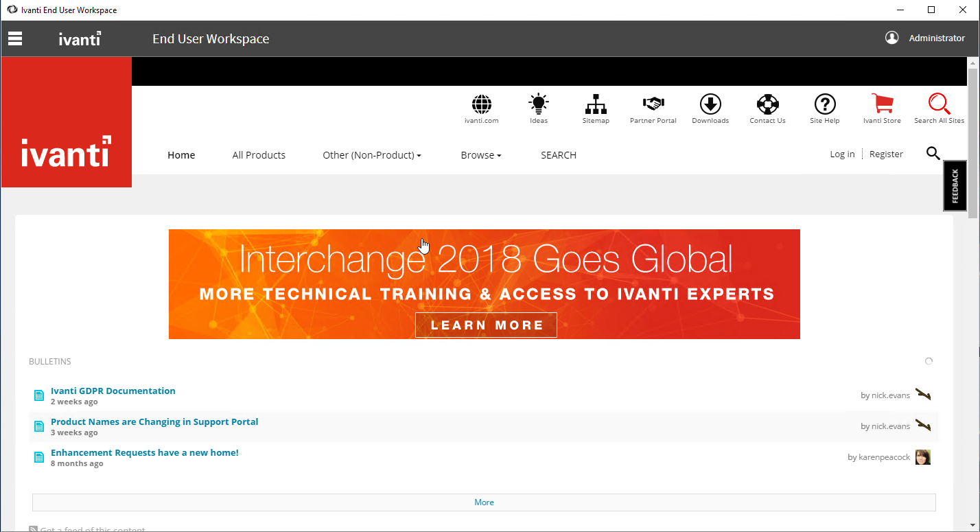Expand the Browse dropdown

point(480,154)
